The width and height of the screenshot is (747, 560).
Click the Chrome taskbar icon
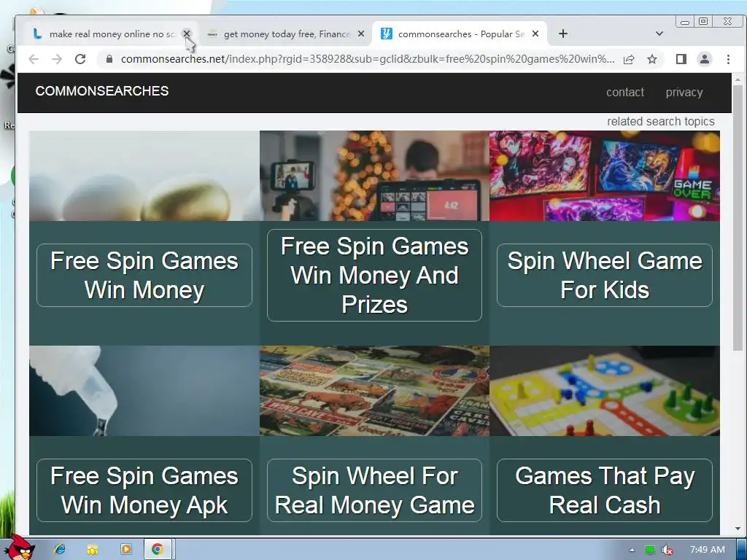(158, 549)
